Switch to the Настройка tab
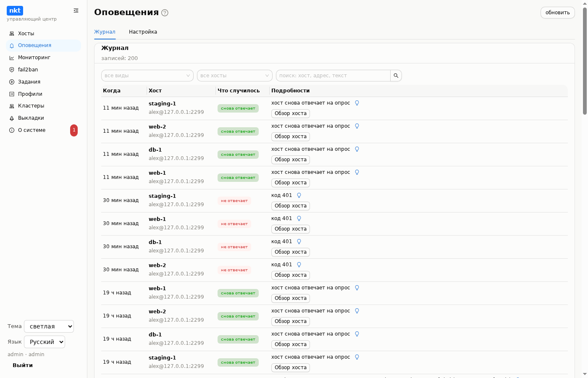588x378 pixels. (143, 32)
